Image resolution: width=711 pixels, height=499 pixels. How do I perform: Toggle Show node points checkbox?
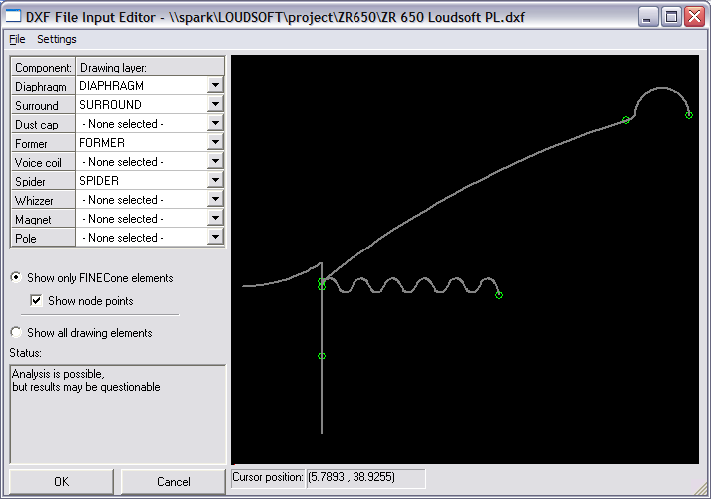[36, 300]
